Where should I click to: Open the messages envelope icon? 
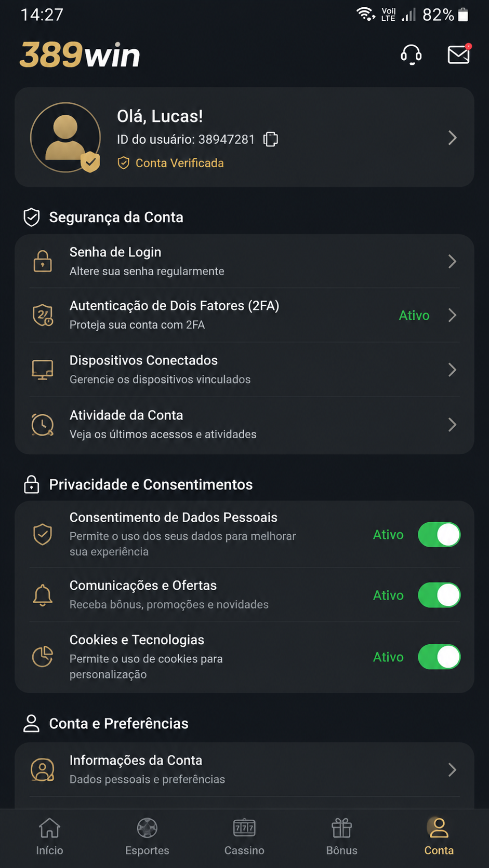pos(459,54)
